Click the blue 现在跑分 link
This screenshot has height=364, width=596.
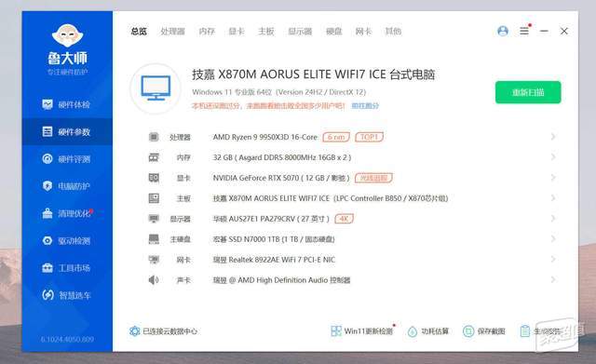pos(365,105)
